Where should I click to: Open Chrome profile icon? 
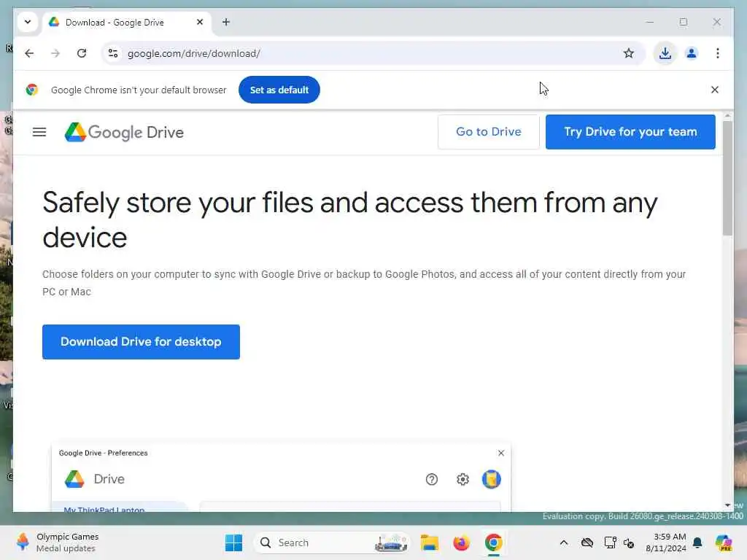692,53
